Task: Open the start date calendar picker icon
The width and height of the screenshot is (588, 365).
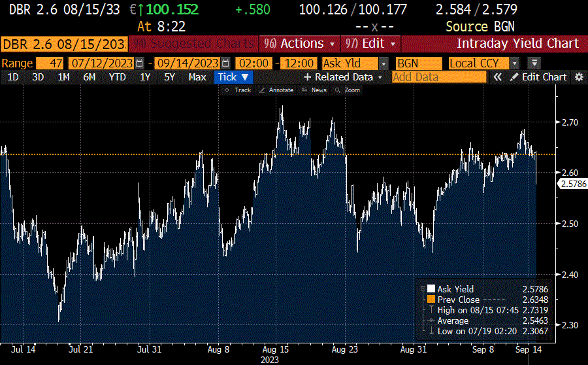Action: (140, 63)
